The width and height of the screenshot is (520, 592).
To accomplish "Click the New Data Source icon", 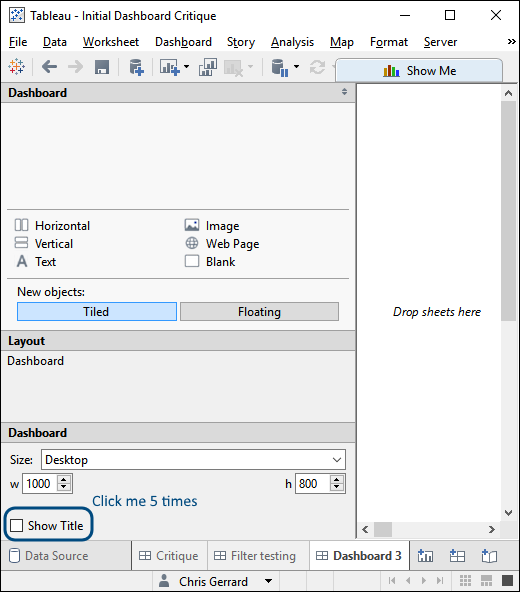I will [x=136, y=68].
